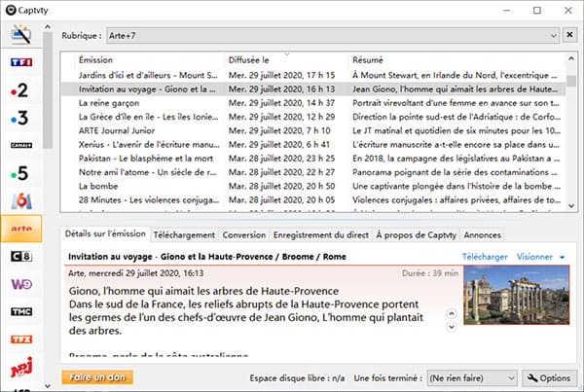Select the TF1 channel icon
This screenshot has width=584, height=392.
(21, 62)
